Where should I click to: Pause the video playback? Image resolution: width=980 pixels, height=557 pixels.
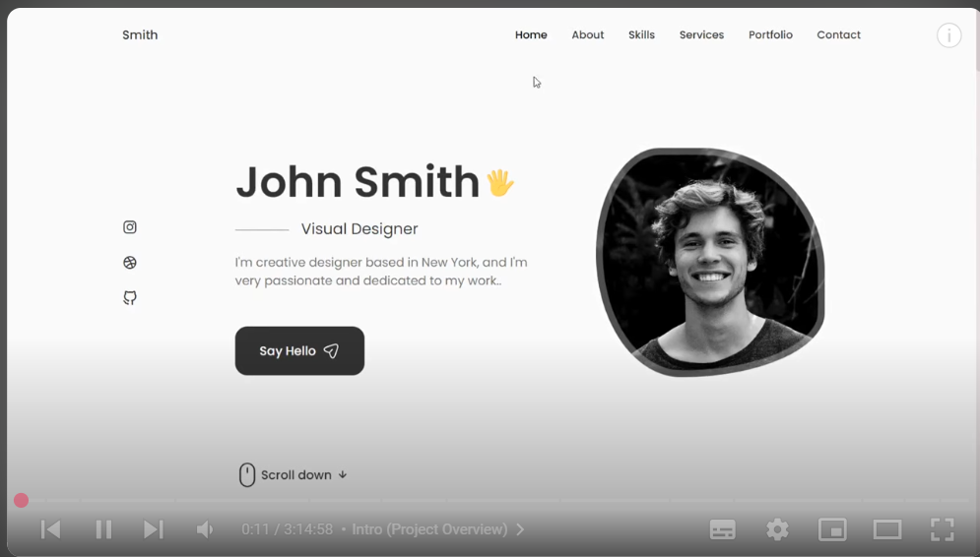click(103, 529)
